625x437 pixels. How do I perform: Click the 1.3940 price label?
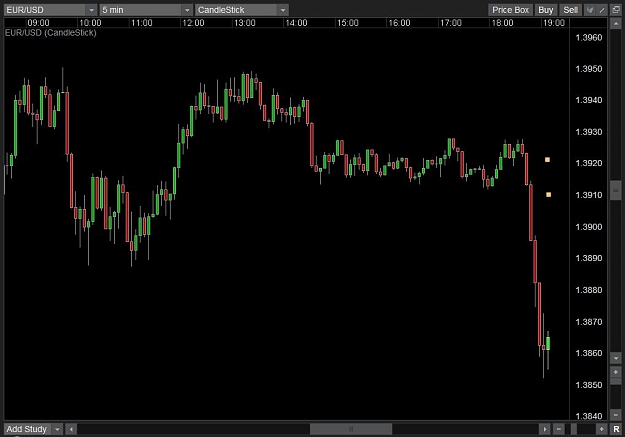coord(589,100)
